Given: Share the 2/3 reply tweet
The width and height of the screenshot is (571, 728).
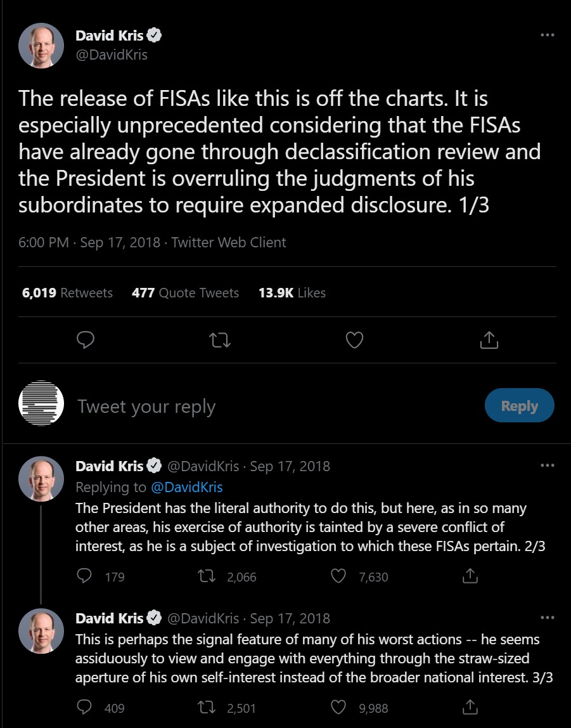Looking at the screenshot, I should (470, 576).
